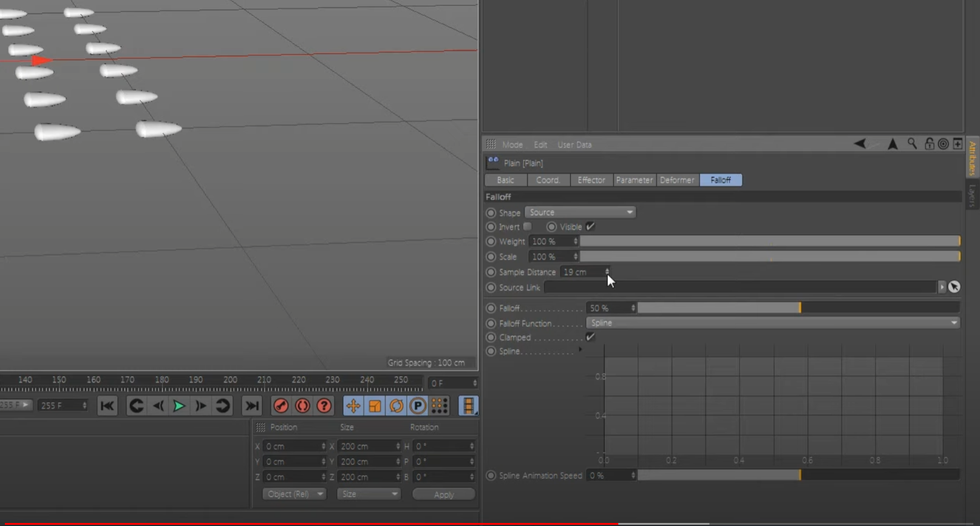Select the Falloff tab
Viewport: 980px width, 526px height.
tap(721, 180)
